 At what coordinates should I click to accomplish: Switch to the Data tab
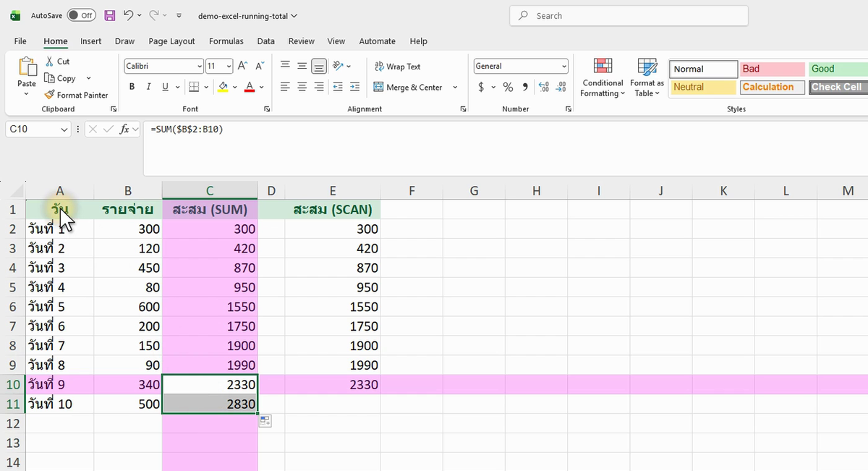point(265,41)
